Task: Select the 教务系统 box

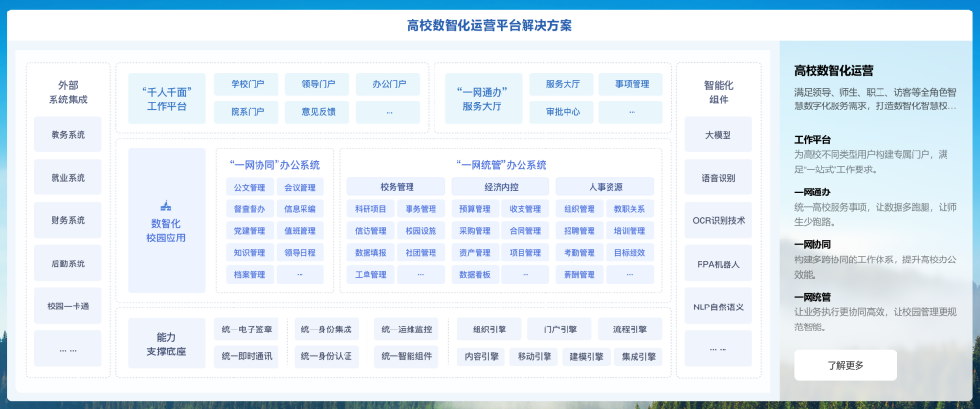Action: (68, 135)
